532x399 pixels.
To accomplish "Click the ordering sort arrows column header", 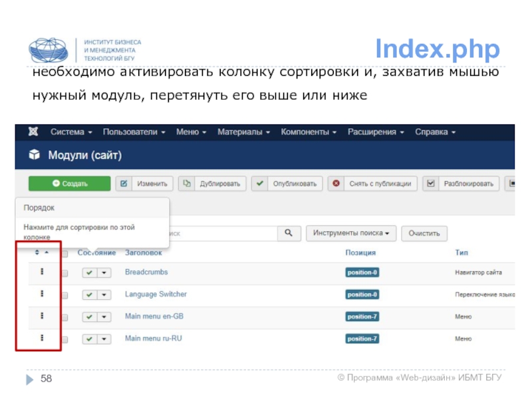I will 41,253.
